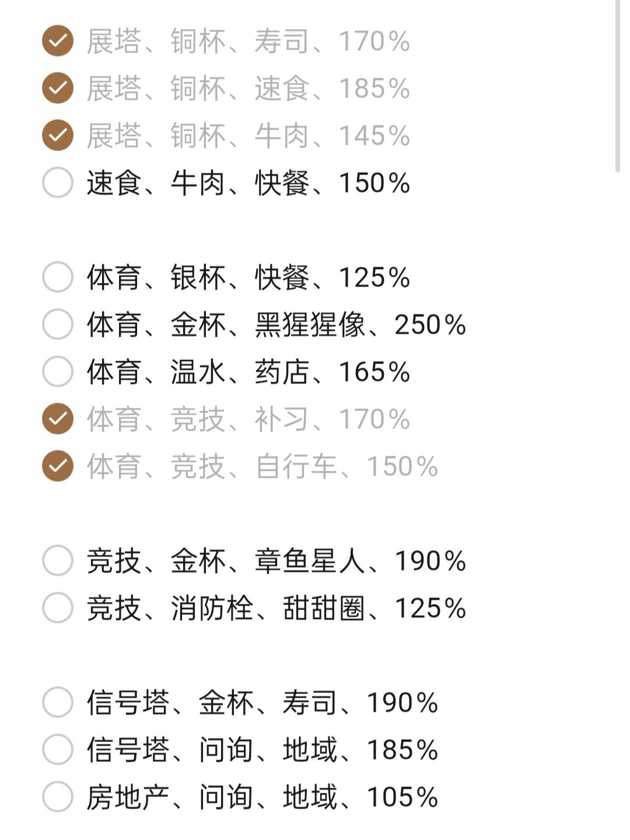Tick the 竞技、消防栓、甜甜圈、125% circle
Image resolution: width=630 pixels, height=840 pixels.
[x=58, y=608]
